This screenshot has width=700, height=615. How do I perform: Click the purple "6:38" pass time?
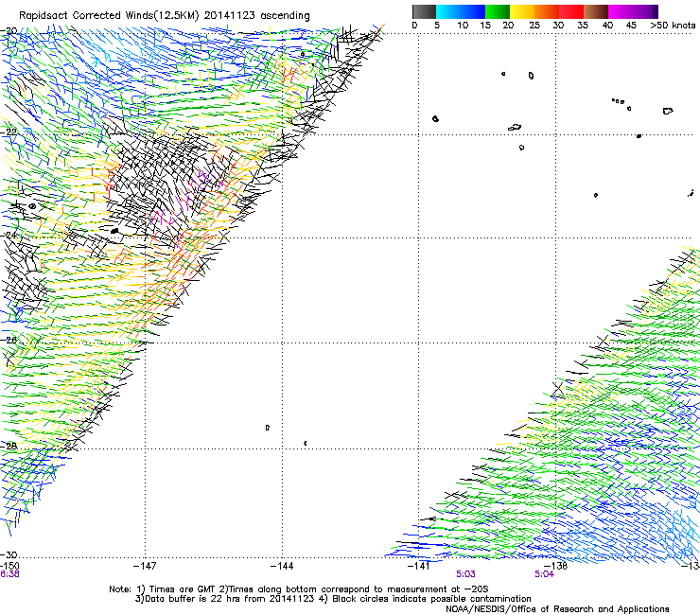(9, 574)
